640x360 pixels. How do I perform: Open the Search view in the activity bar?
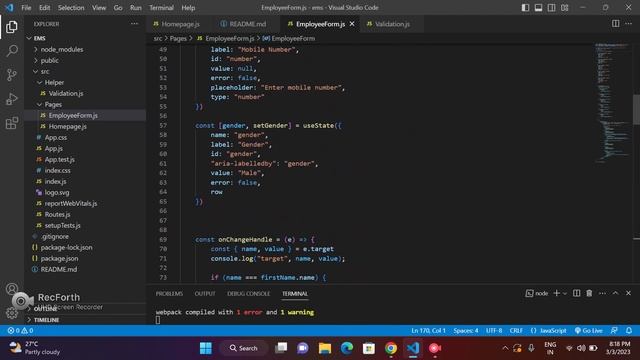pyautogui.click(x=12, y=51)
